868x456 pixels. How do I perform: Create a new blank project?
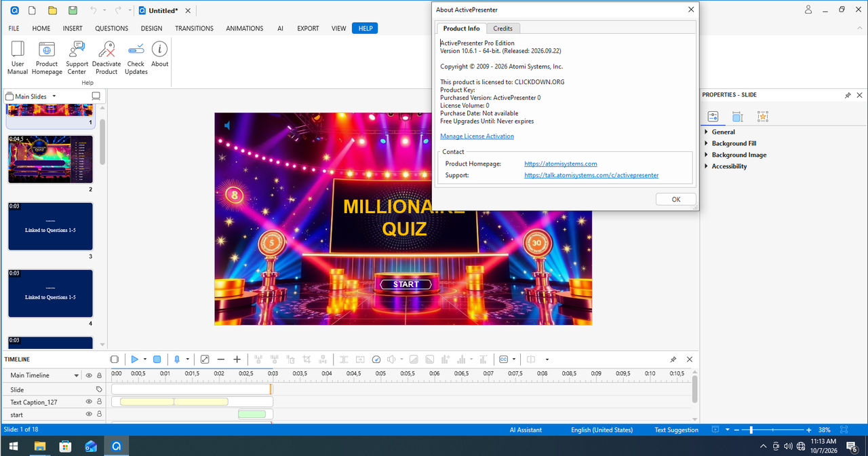click(x=33, y=10)
